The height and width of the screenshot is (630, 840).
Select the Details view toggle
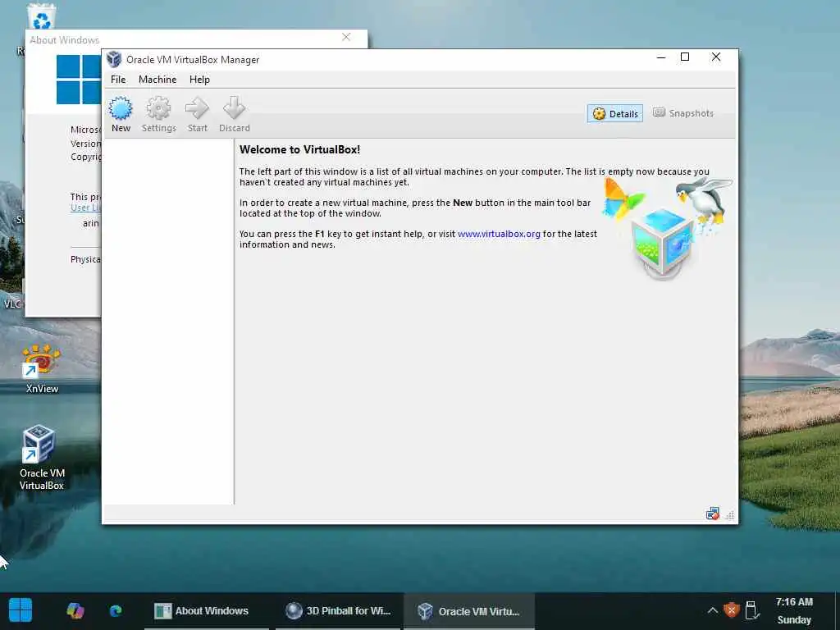coord(615,113)
